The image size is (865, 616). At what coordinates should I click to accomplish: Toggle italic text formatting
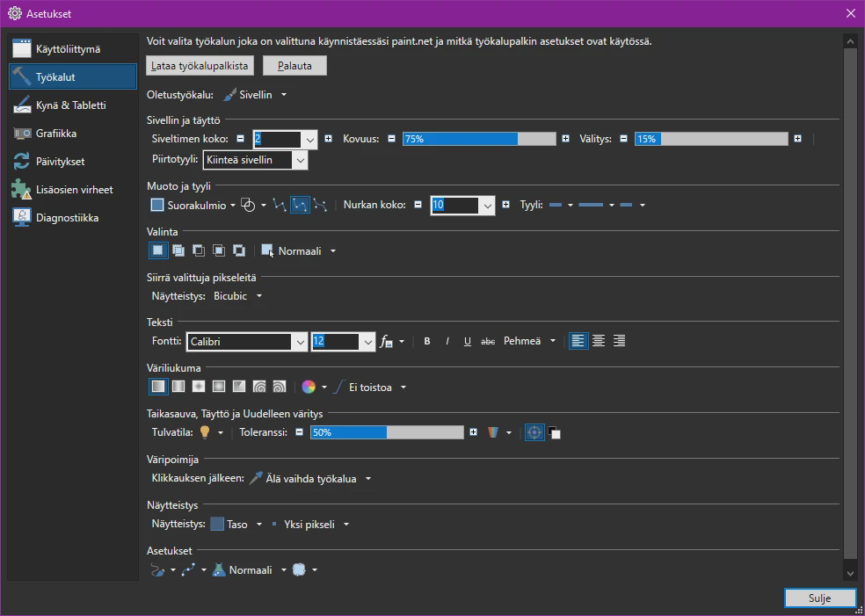(x=447, y=341)
